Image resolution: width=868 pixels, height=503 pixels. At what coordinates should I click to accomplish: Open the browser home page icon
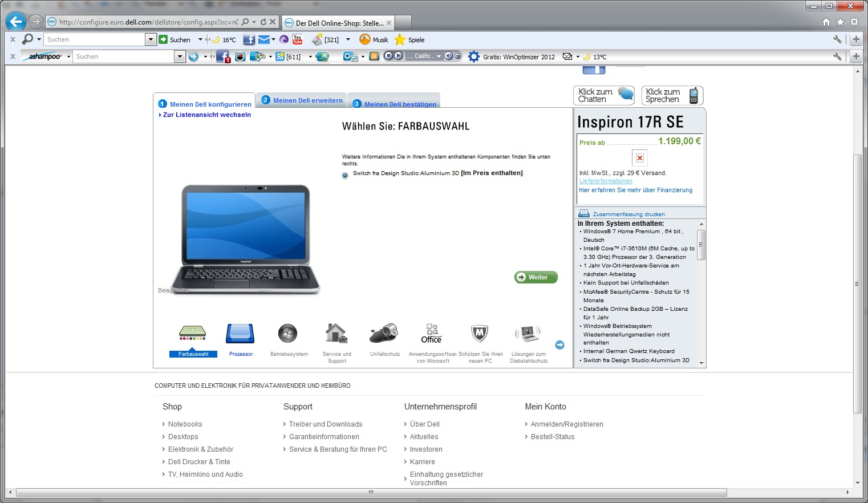tap(826, 22)
